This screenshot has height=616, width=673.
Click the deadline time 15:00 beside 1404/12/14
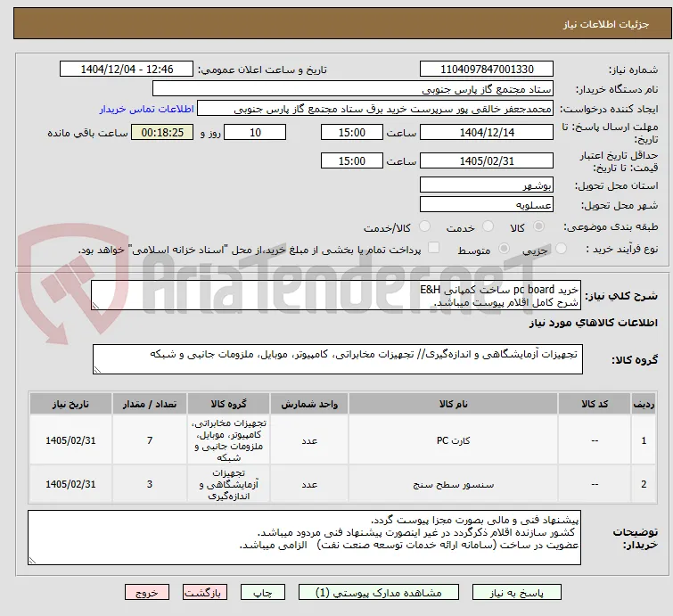tap(351, 132)
